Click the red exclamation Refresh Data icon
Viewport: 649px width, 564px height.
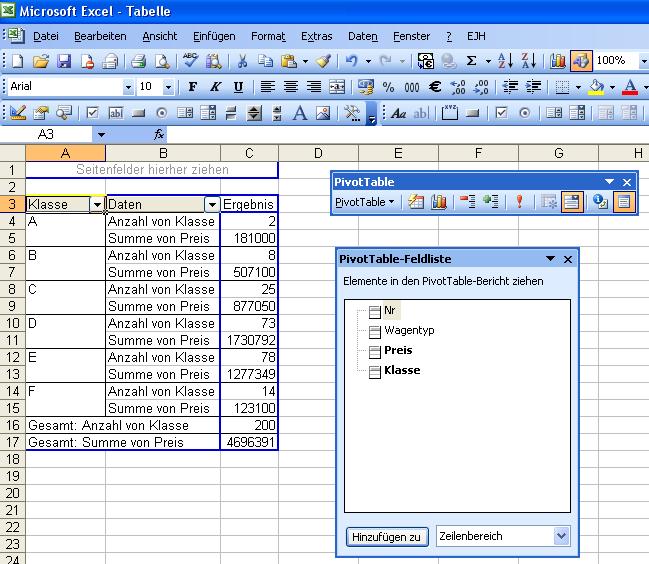(519, 202)
